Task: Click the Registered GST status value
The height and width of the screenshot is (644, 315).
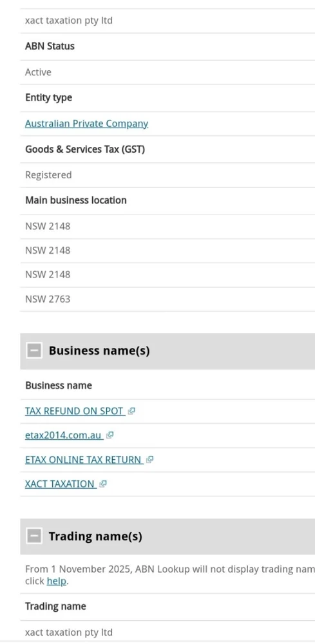Action: pyautogui.click(x=48, y=175)
